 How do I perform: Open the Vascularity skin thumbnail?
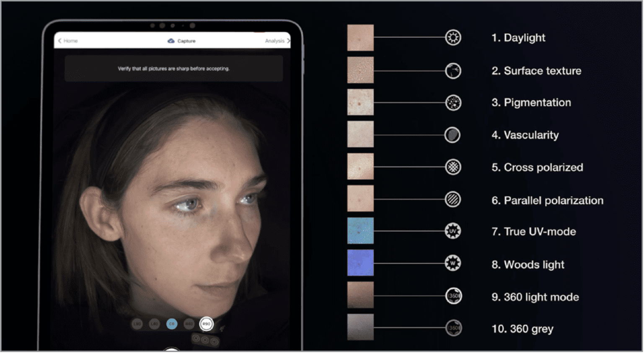coord(360,134)
